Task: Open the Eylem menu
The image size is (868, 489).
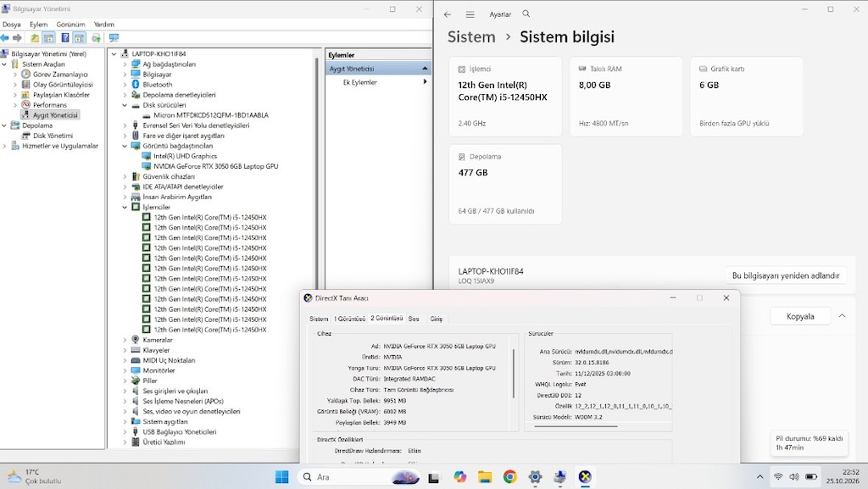Action: pyautogui.click(x=39, y=25)
